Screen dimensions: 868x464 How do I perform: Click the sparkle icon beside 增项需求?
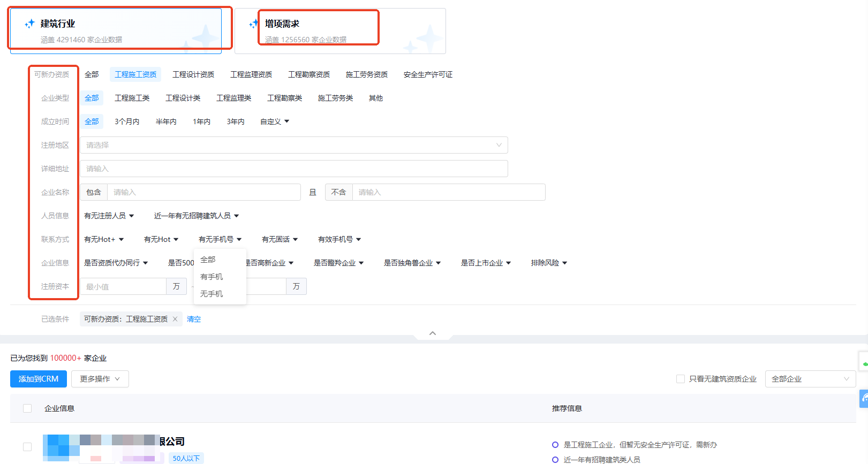pyautogui.click(x=254, y=24)
